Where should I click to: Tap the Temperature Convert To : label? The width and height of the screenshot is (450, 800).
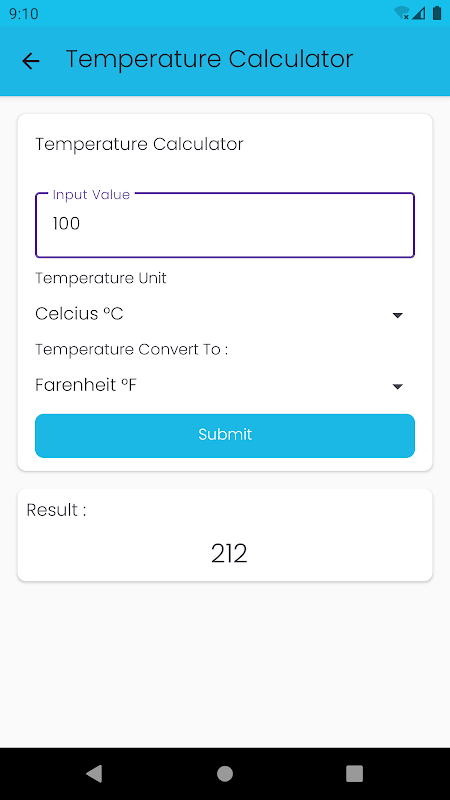(x=131, y=349)
